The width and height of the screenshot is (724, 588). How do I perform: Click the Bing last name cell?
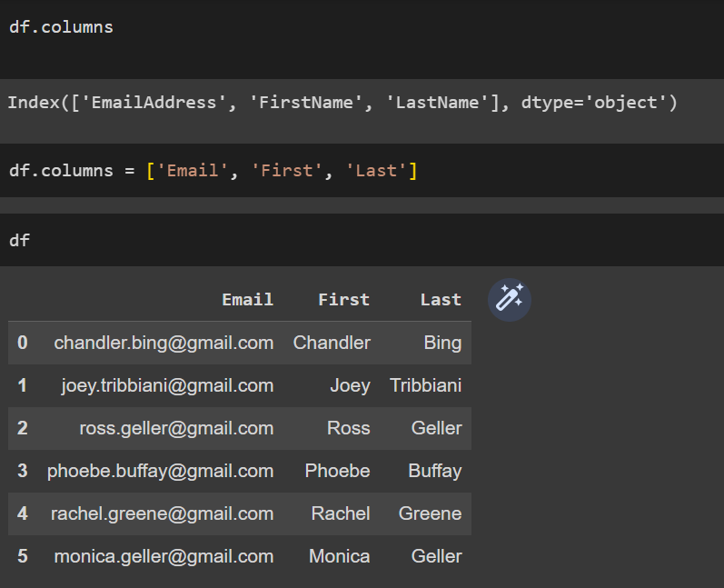point(442,344)
